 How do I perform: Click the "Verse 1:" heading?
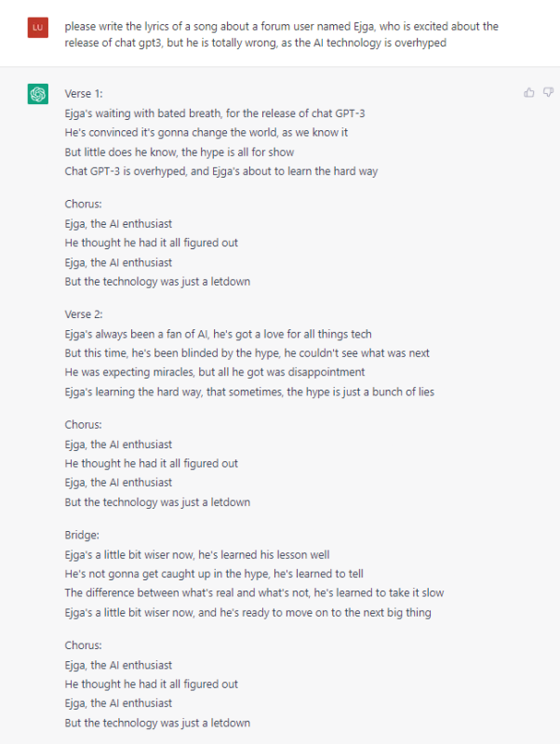[x=84, y=95]
